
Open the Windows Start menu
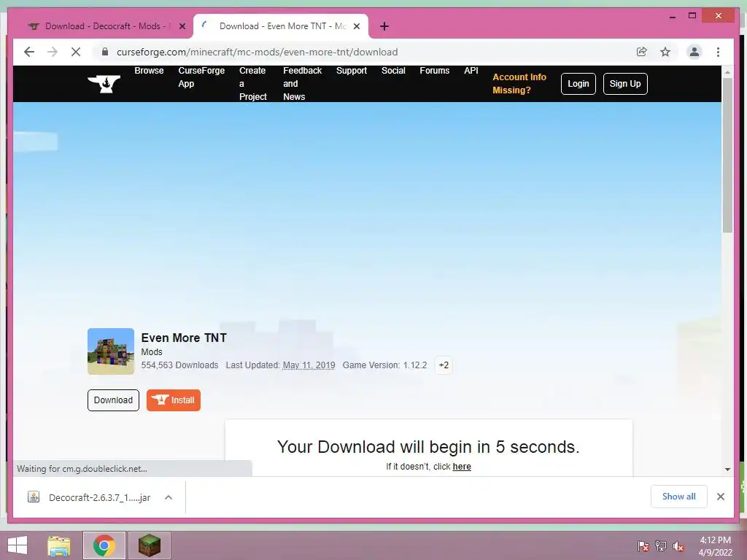18,545
